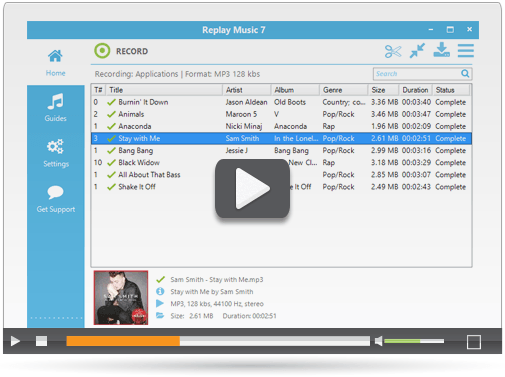Click checkmark on Black Widow row
This screenshot has width=505, height=377.
point(111,163)
